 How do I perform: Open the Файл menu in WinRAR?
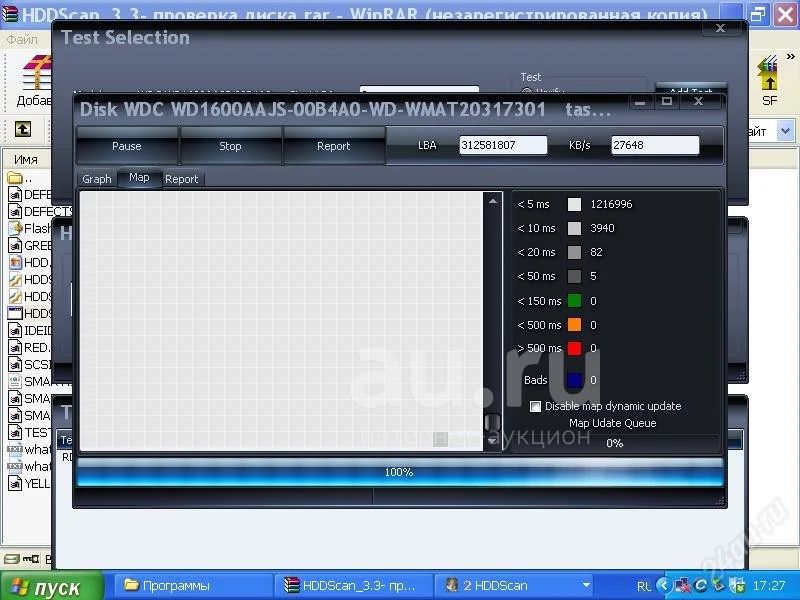pos(22,39)
